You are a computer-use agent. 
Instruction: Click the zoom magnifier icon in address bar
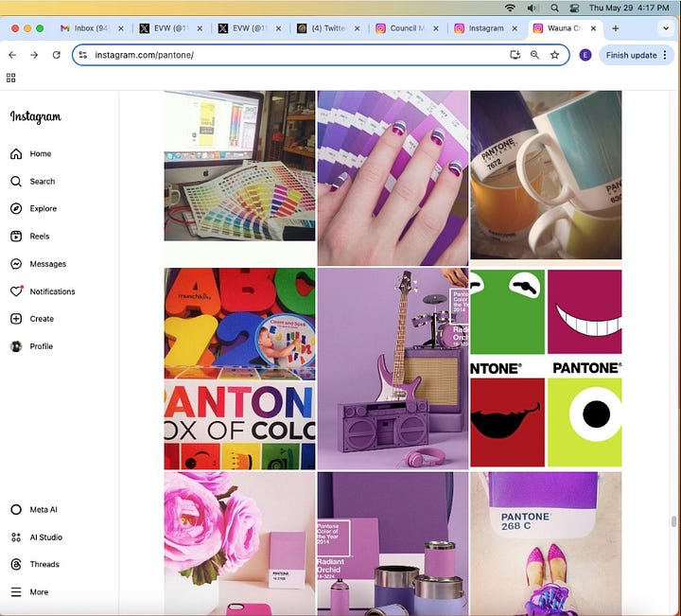coord(534,55)
